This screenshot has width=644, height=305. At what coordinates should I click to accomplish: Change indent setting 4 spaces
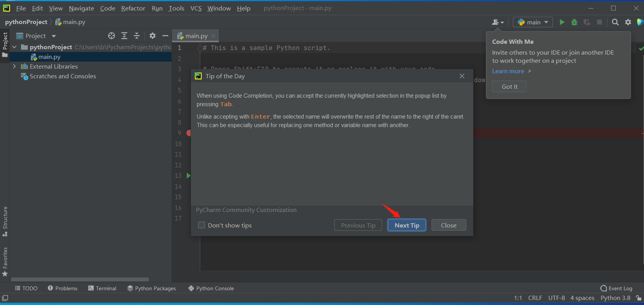coord(582,298)
